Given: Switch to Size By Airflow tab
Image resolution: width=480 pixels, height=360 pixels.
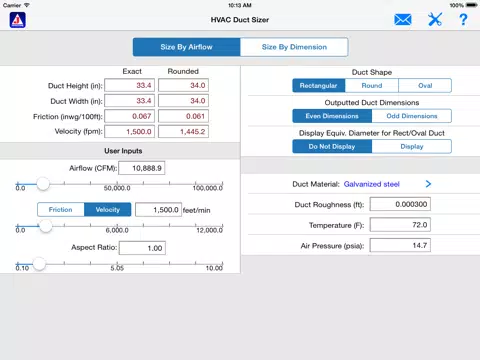Looking at the screenshot, I should click(x=186, y=47).
